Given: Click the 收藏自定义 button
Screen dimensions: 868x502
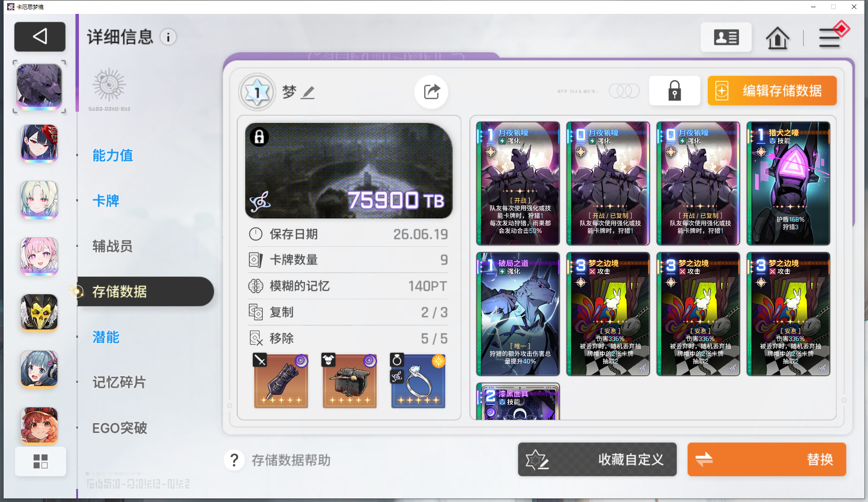Looking at the screenshot, I should pyautogui.click(x=597, y=459).
